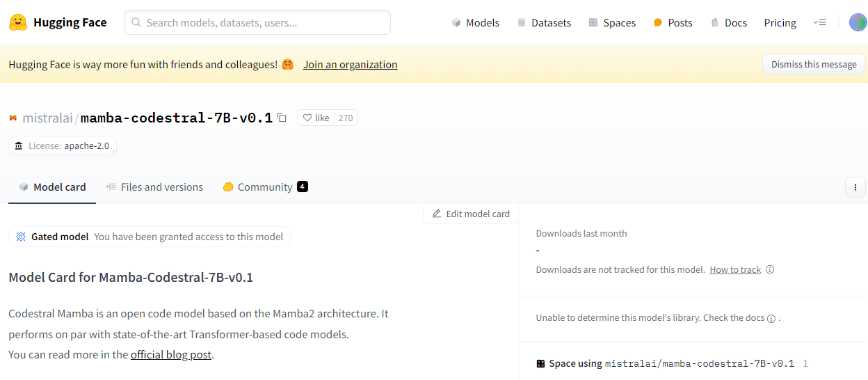This screenshot has width=868, height=380.
Task: Click the apache-2.0 license tag
Action: coord(63,145)
